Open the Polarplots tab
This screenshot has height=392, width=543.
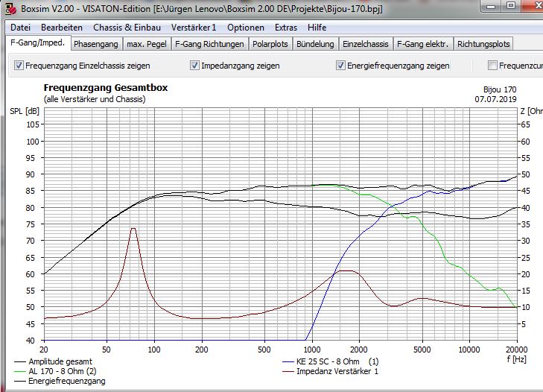point(270,44)
